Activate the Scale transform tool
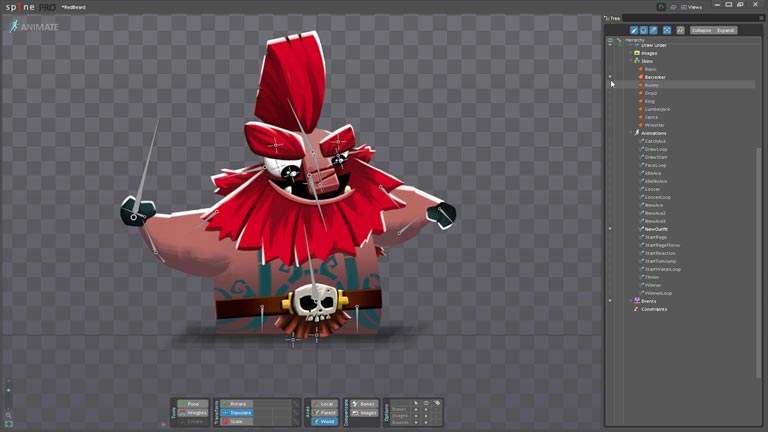 [238, 421]
